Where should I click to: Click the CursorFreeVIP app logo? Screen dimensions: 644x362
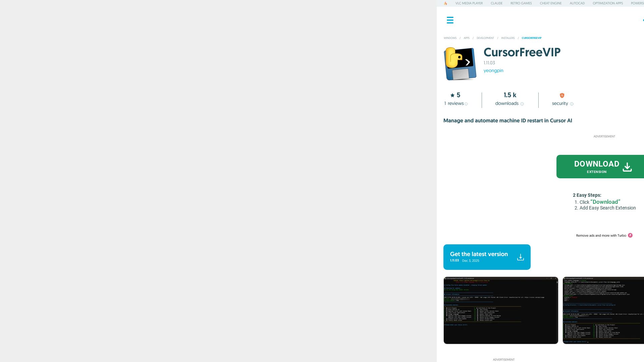click(x=460, y=64)
